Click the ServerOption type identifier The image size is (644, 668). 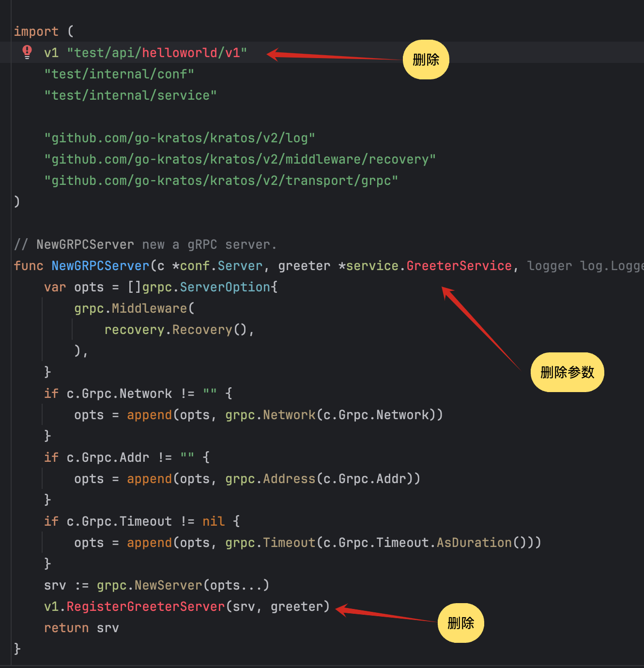point(225,287)
